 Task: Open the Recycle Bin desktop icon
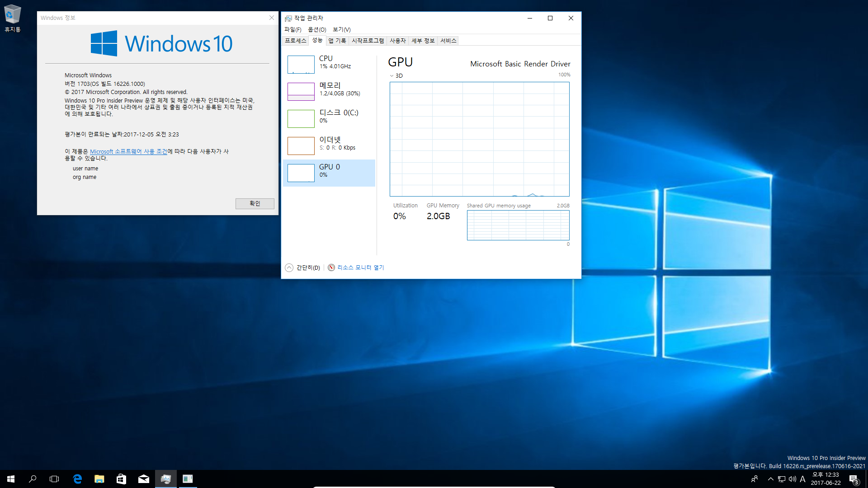click(12, 18)
